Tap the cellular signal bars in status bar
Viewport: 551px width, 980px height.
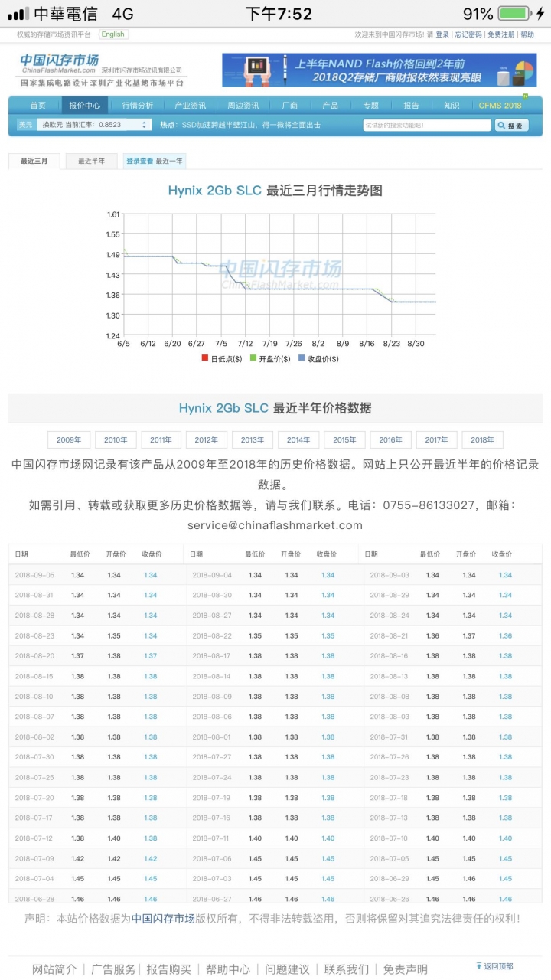18,14
